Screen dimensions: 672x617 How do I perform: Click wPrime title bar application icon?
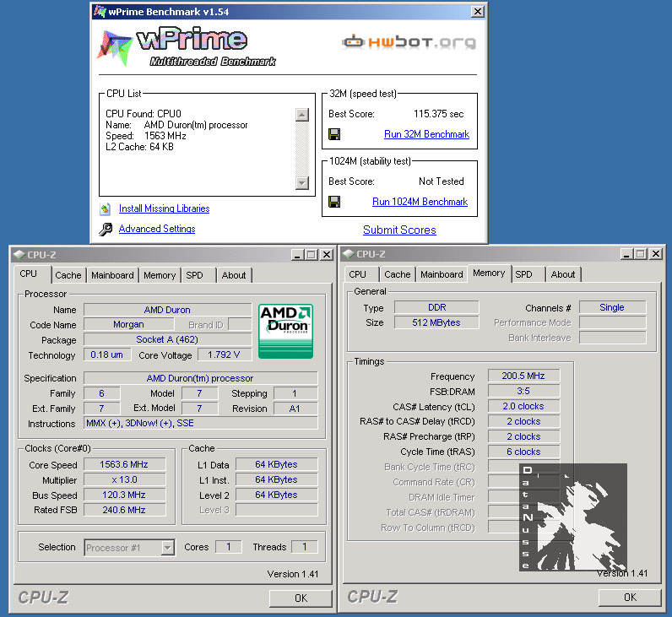(x=100, y=12)
